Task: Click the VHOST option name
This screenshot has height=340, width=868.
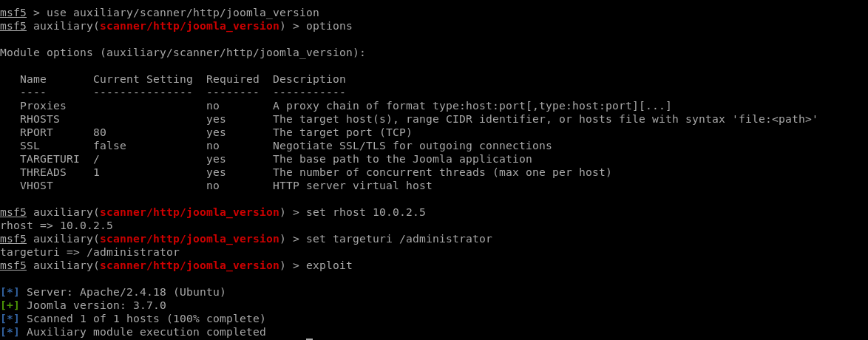Action: (36, 186)
